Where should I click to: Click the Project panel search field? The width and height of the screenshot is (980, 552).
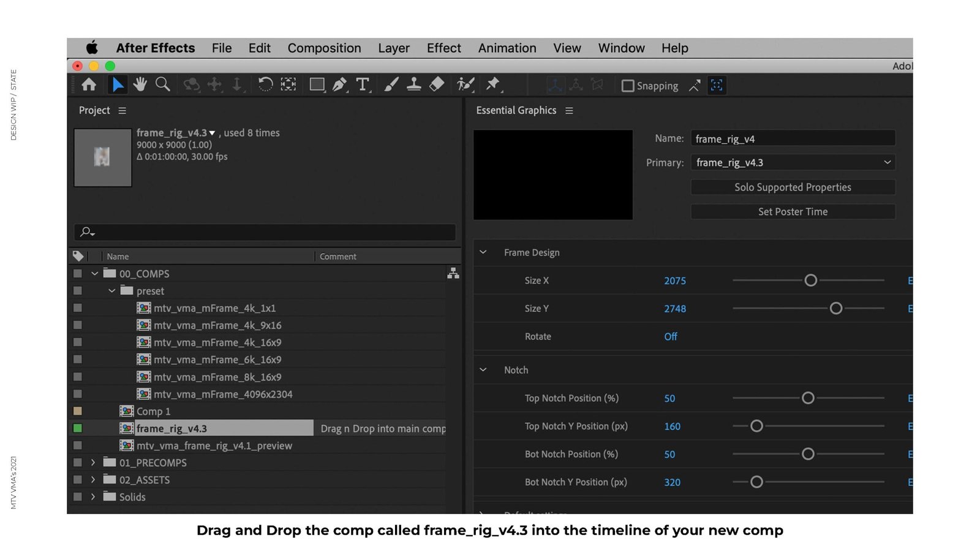point(265,232)
